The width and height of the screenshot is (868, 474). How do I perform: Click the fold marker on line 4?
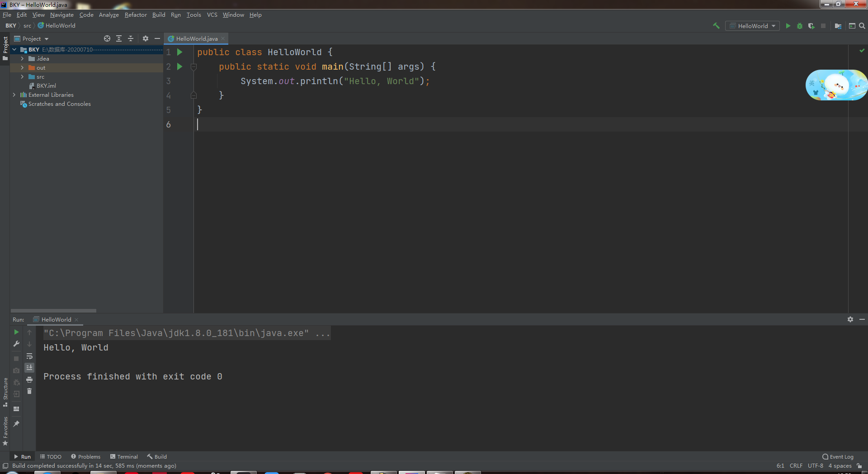(x=193, y=95)
